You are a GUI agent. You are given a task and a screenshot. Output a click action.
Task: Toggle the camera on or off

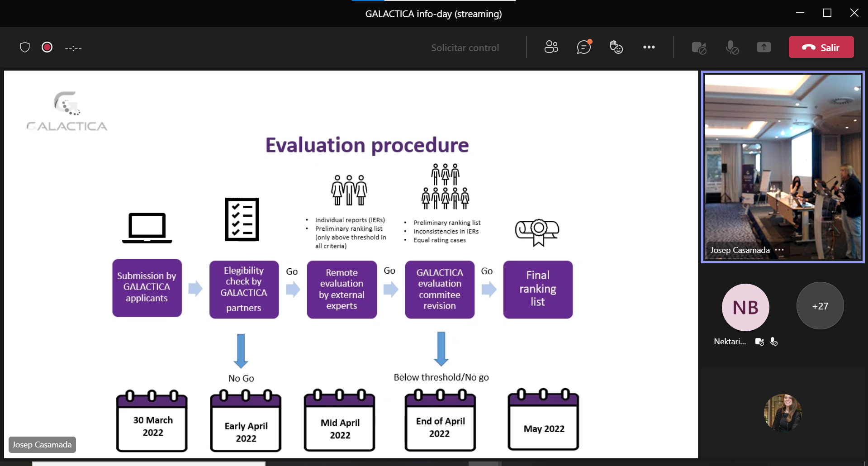point(699,48)
